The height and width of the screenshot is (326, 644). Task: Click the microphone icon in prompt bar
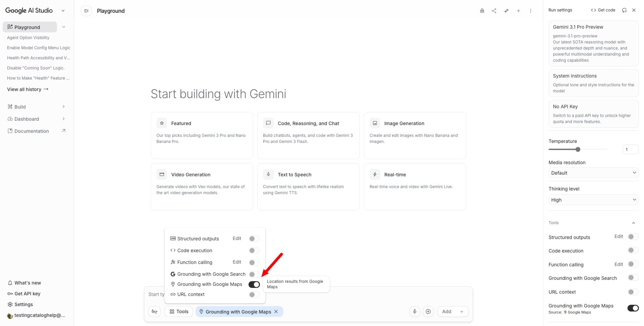pyautogui.click(x=414, y=312)
